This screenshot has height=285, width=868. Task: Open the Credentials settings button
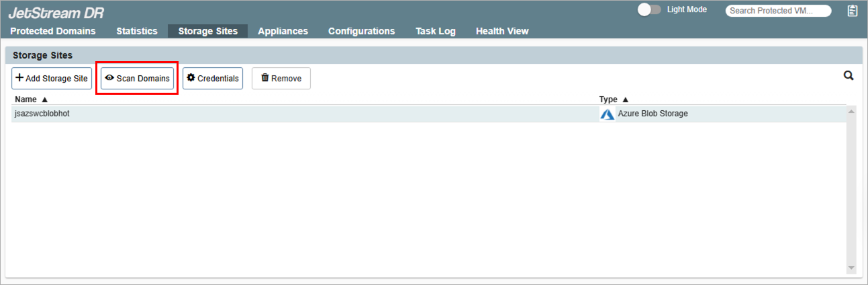(x=213, y=79)
